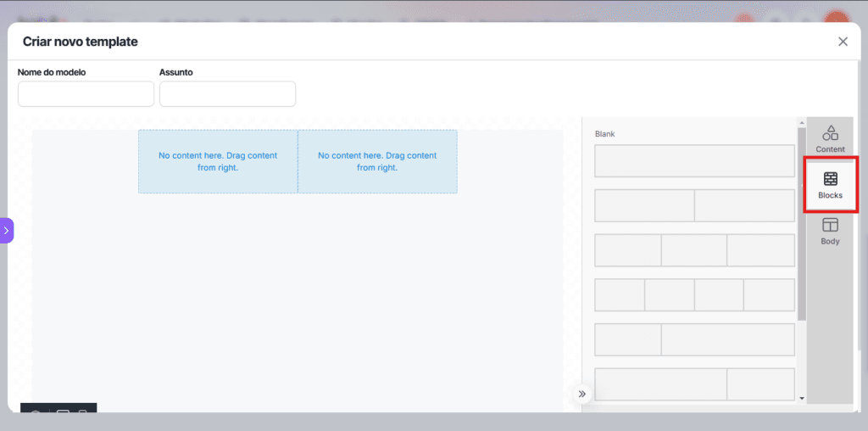Image resolution: width=868 pixels, height=431 pixels.
Task: Open the Body settings tab
Action: [830, 231]
